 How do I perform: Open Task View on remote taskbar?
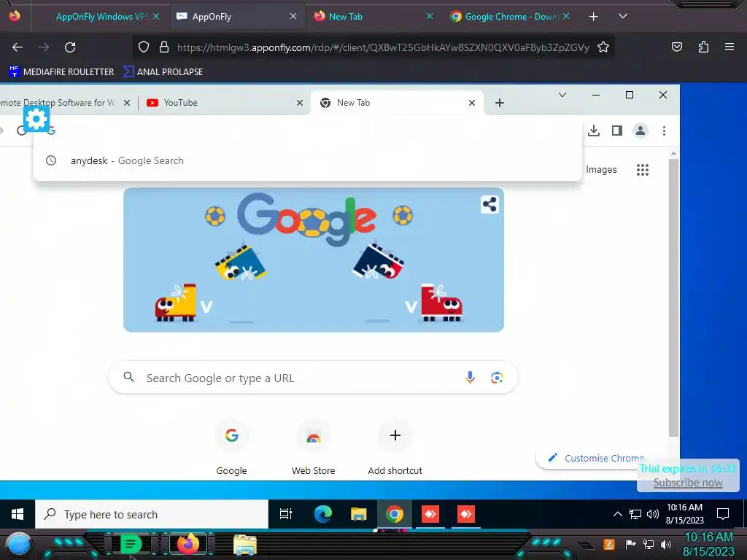point(286,514)
